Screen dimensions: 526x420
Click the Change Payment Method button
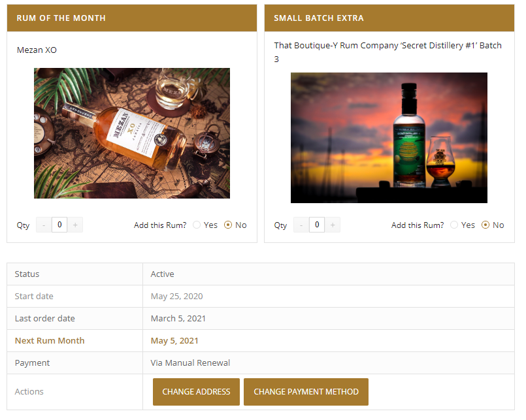306,392
